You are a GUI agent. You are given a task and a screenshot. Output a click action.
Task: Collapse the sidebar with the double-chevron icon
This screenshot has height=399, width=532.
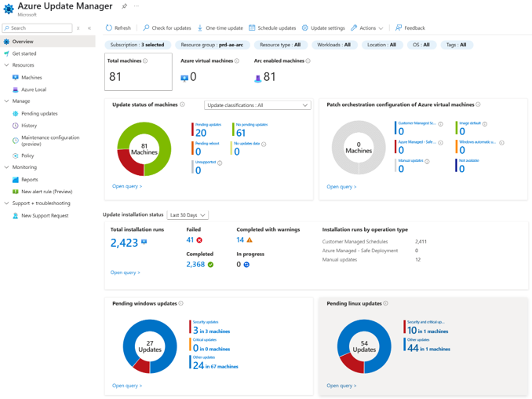[x=89, y=28]
